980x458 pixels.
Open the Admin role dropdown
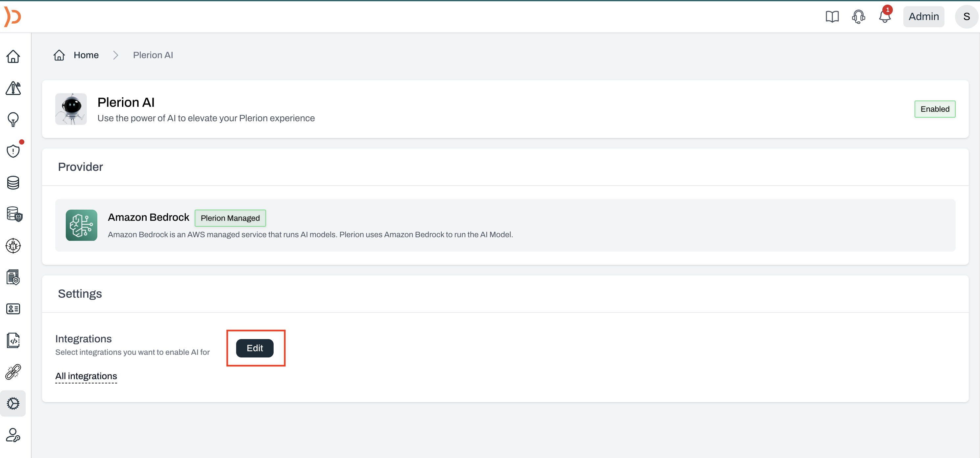tap(923, 17)
